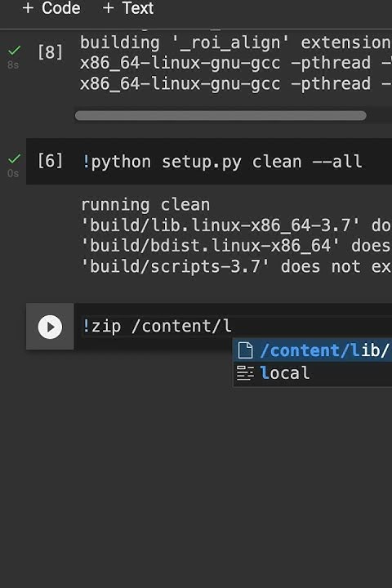Click the snippet icon next to local

click(245, 373)
